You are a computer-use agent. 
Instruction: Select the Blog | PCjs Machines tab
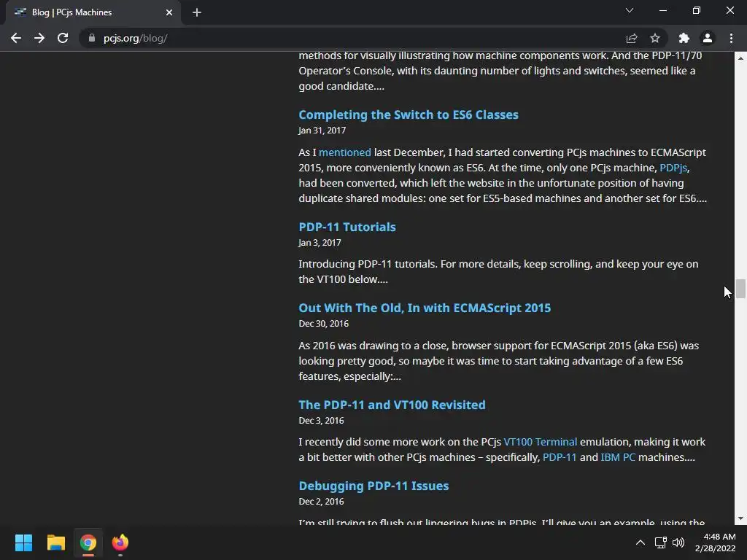click(93, 12)
